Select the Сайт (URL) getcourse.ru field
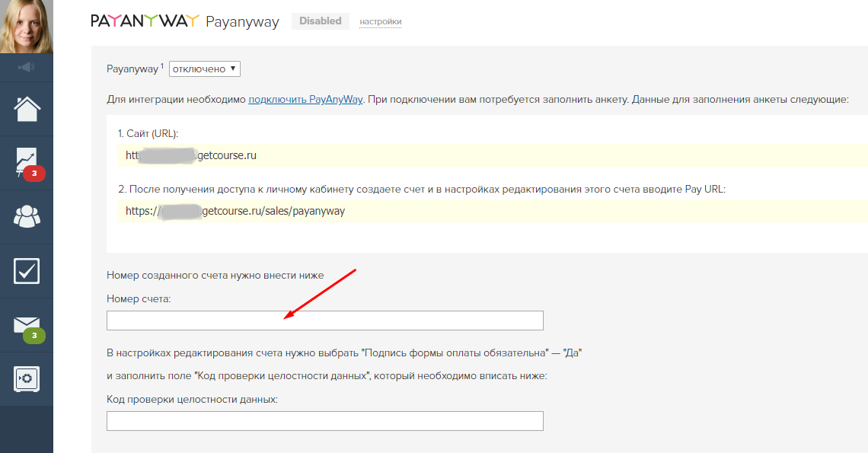868x453 pixels. (493, 155)
